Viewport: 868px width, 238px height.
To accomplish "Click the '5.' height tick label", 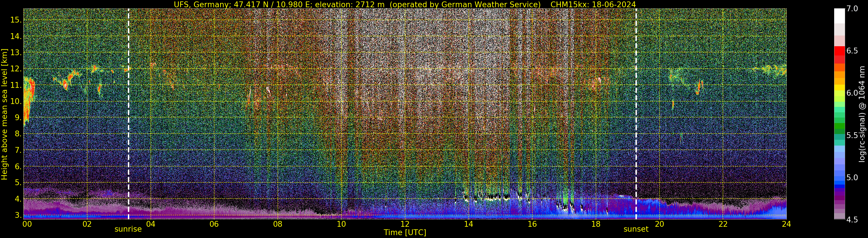I will click(18, 183).
